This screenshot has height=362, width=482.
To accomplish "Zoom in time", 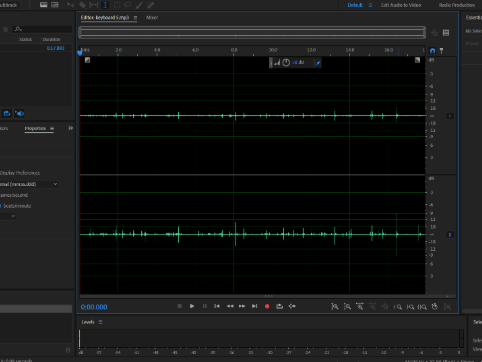I will click(x=360, y=306).
